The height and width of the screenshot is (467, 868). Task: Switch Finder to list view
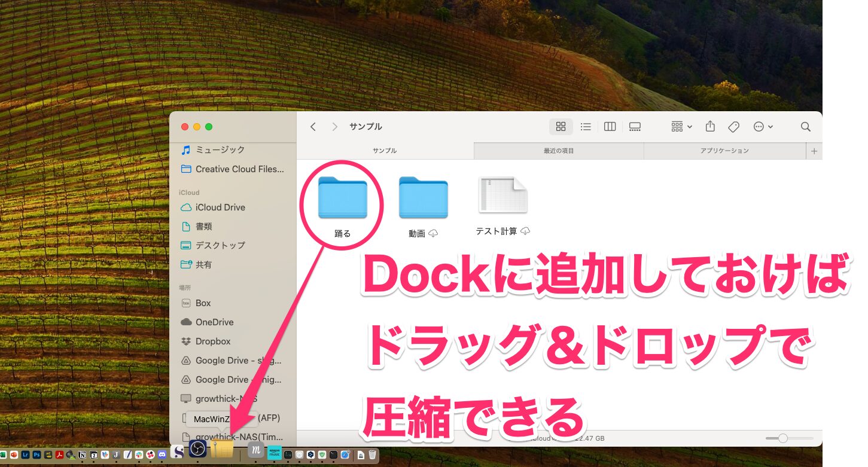point(585,126)
